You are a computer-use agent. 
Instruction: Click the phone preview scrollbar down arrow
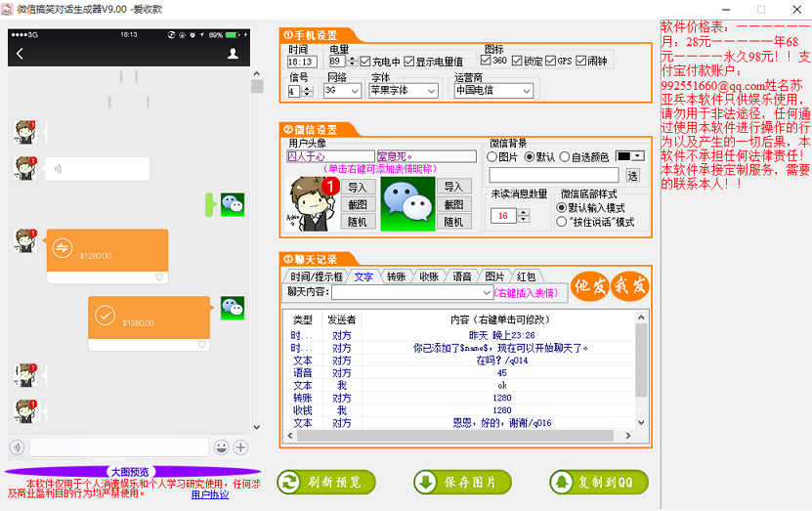pyautogui.click(x=257, y=427)
